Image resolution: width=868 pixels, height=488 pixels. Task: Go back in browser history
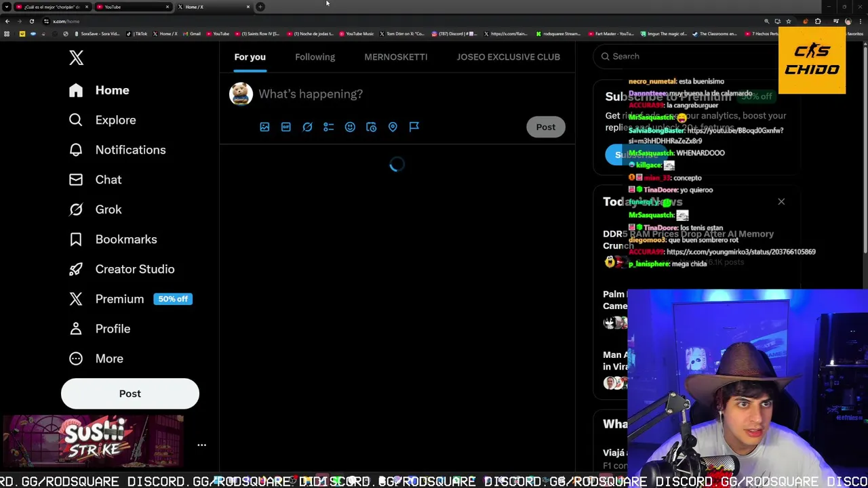pyautogui.click(x=7, y=21)
